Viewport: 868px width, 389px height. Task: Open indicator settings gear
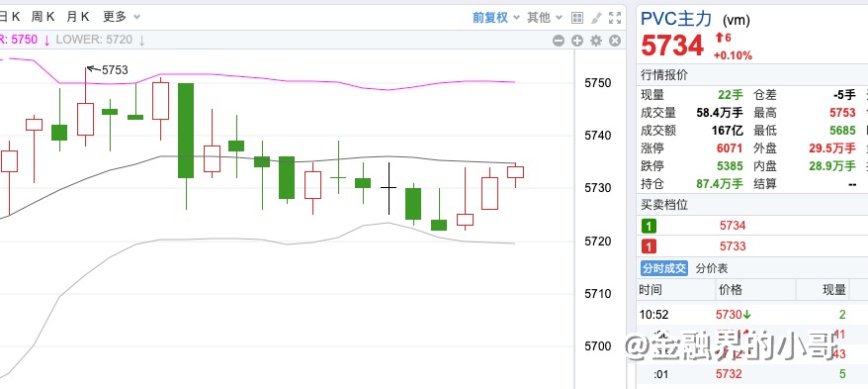596,41
